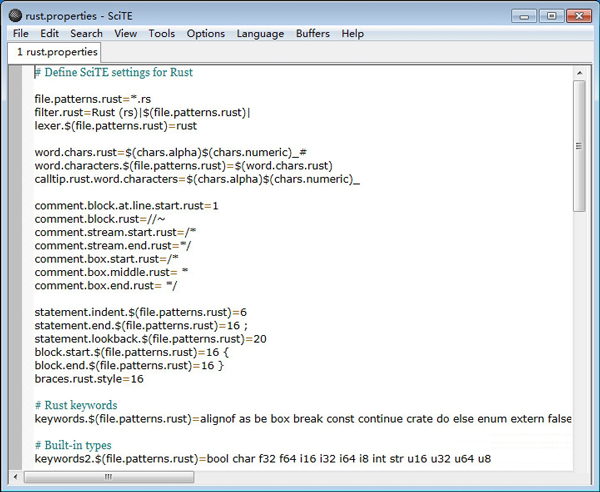
Task: Open the Language menu
Action: (x=260, y=34)
